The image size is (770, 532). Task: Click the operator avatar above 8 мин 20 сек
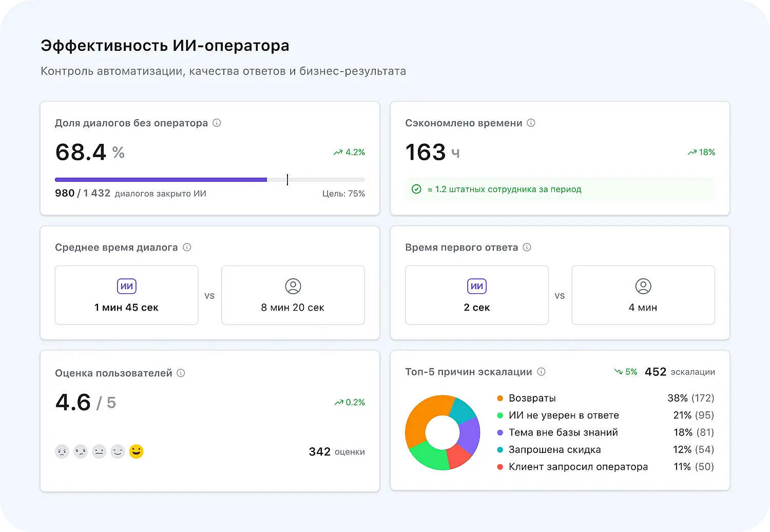[293, 286]
